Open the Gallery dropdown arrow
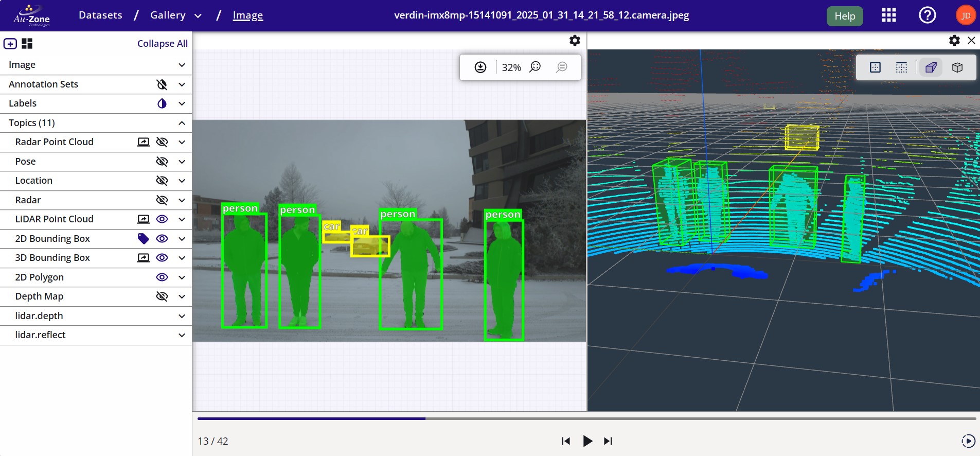The image size is (980, 456). [x=198, y=16]
